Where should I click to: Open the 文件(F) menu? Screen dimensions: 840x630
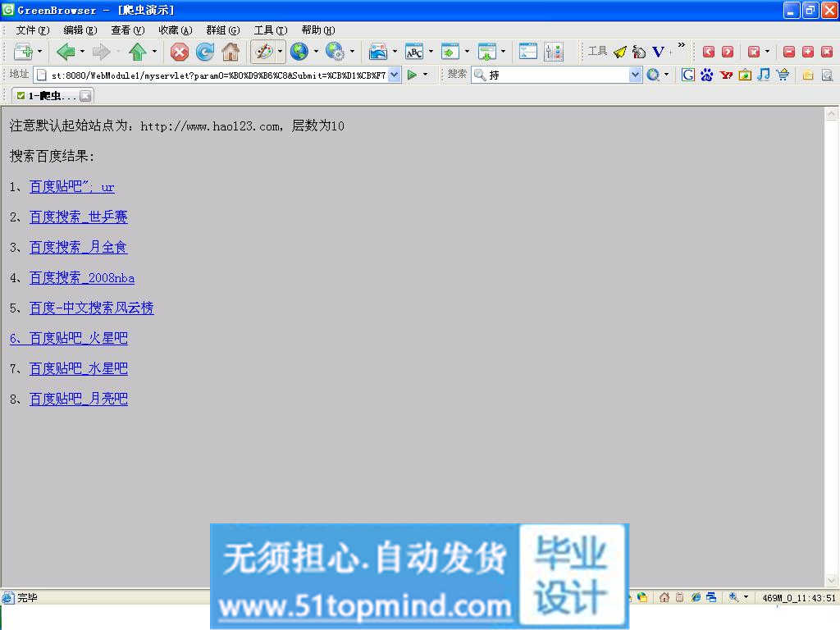point(32,30)
